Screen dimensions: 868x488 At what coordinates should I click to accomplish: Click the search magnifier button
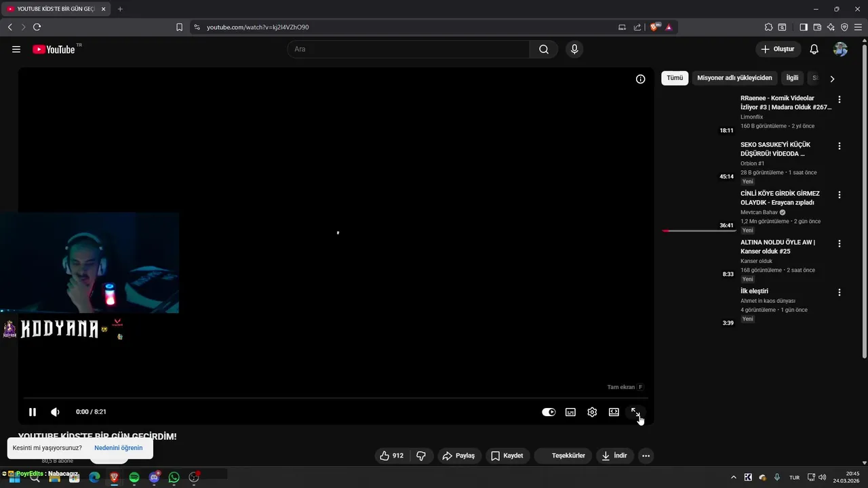(x=544, y=49)
